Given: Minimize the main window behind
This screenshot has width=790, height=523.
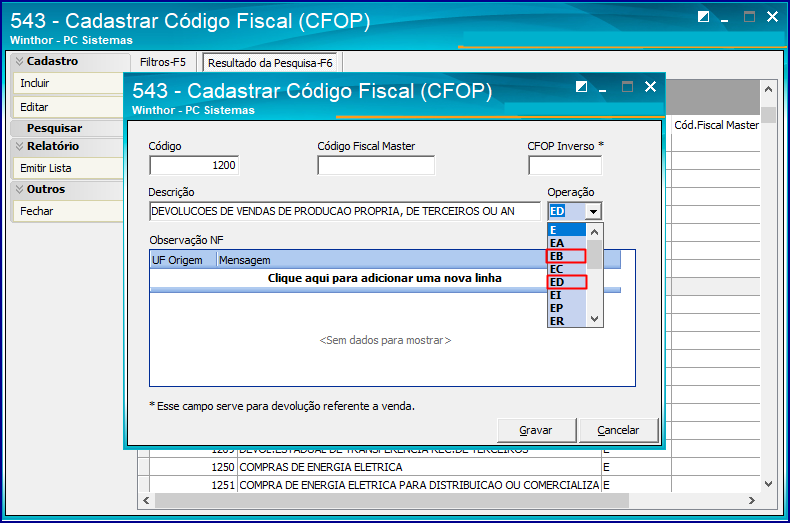Looking at the screenshot, I should click(x=725, y=19).
